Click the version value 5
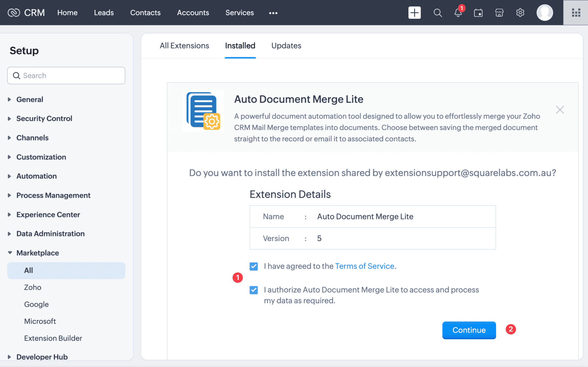 pyautogui.click(x=319, y=238)
